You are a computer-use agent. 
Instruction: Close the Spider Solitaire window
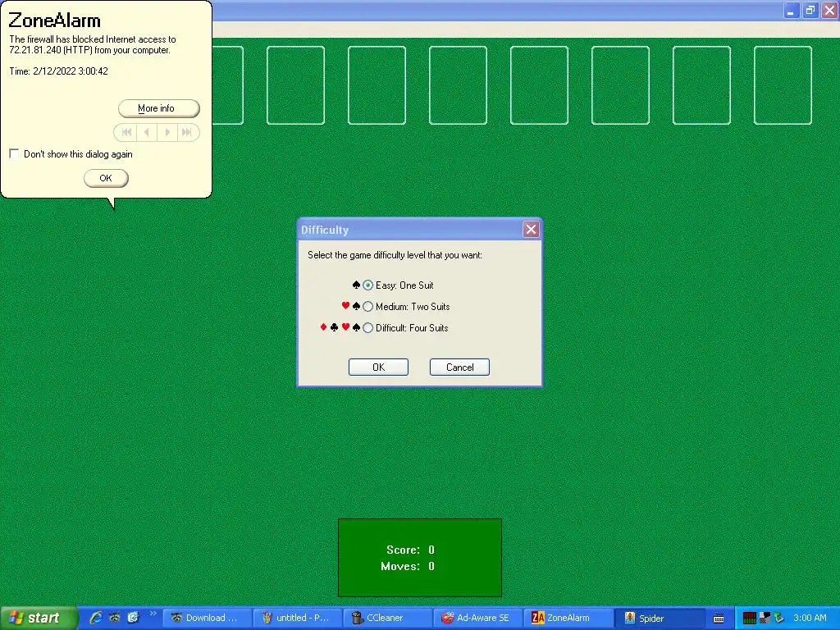point(829,11)
